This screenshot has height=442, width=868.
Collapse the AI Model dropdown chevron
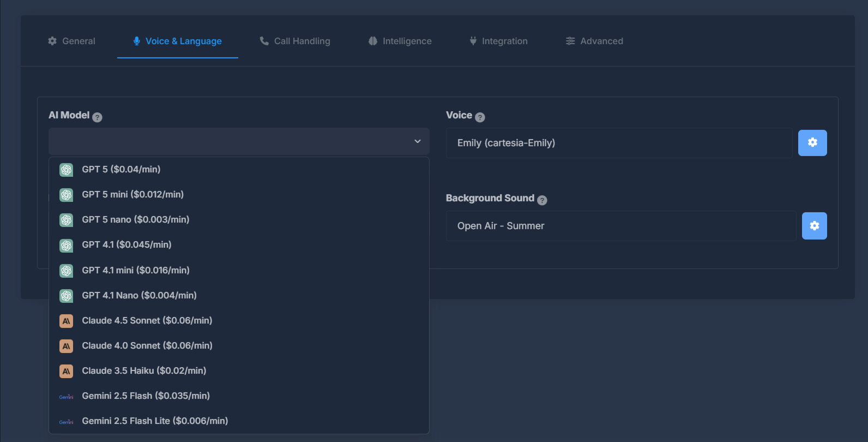click(x=418, y=141)
